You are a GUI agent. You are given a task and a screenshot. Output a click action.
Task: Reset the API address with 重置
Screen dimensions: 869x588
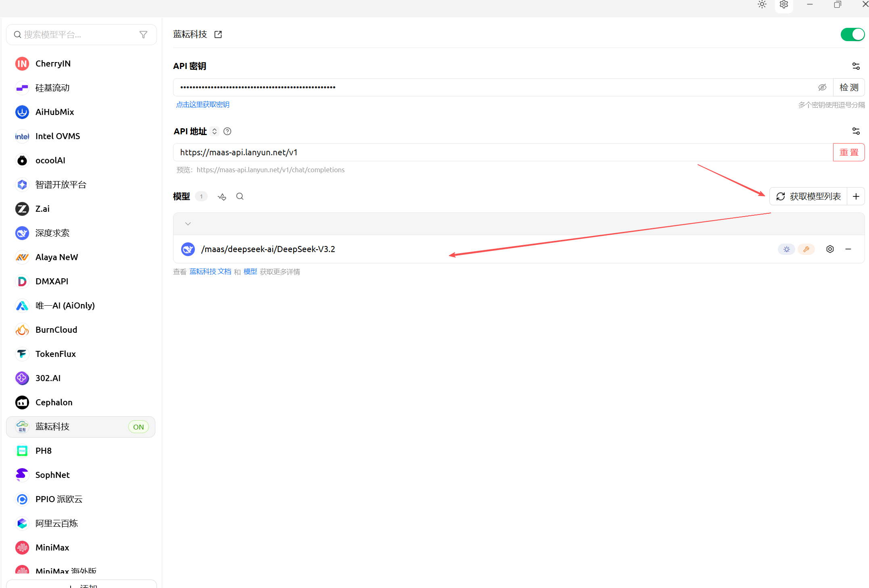pyautogui.click(x=849, y=152)
